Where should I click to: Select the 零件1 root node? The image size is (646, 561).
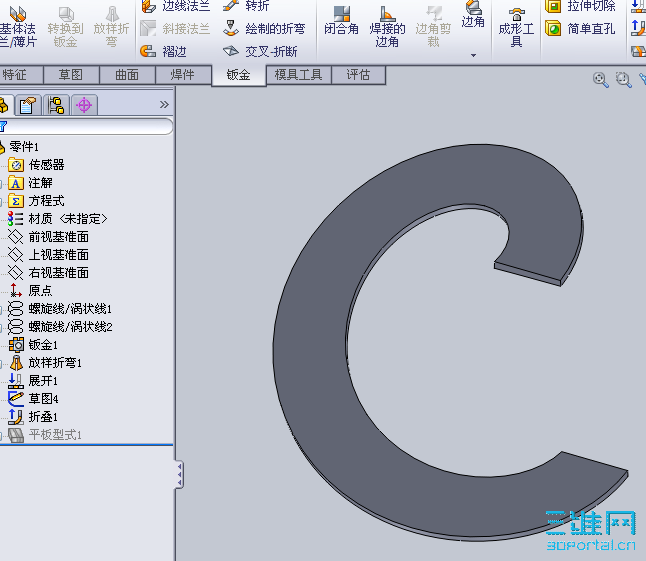[x=23, y=147]
